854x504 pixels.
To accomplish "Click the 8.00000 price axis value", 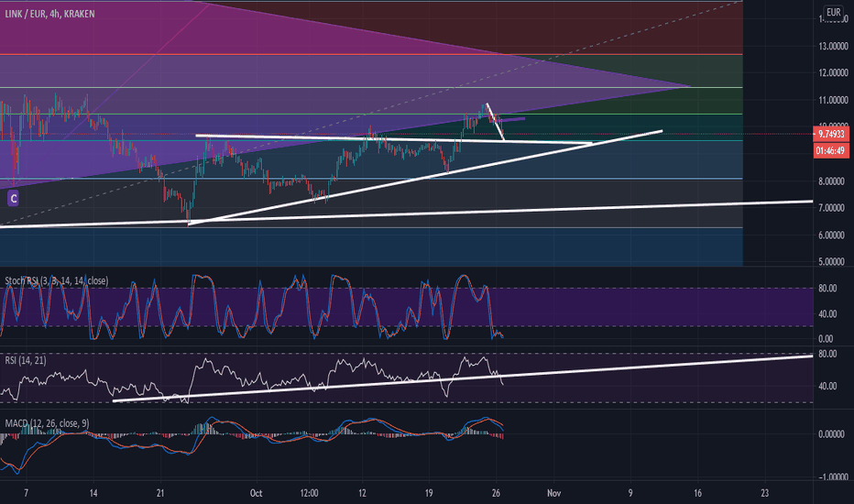I will tap(831, 181).
